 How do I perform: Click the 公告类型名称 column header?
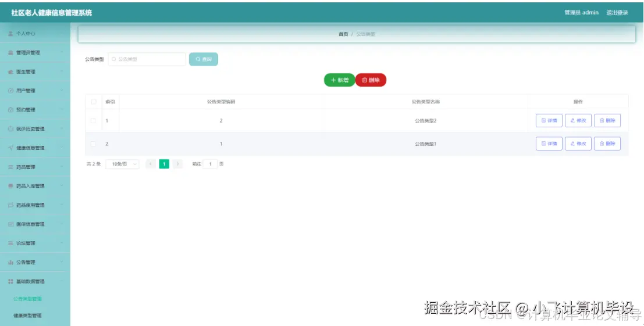click(425, 102)
